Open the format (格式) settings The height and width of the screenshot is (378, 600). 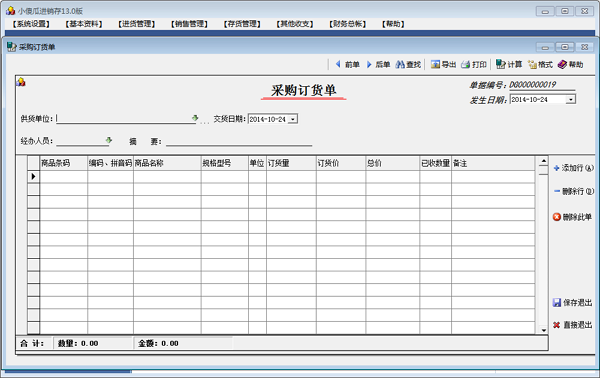pos(540,64)
